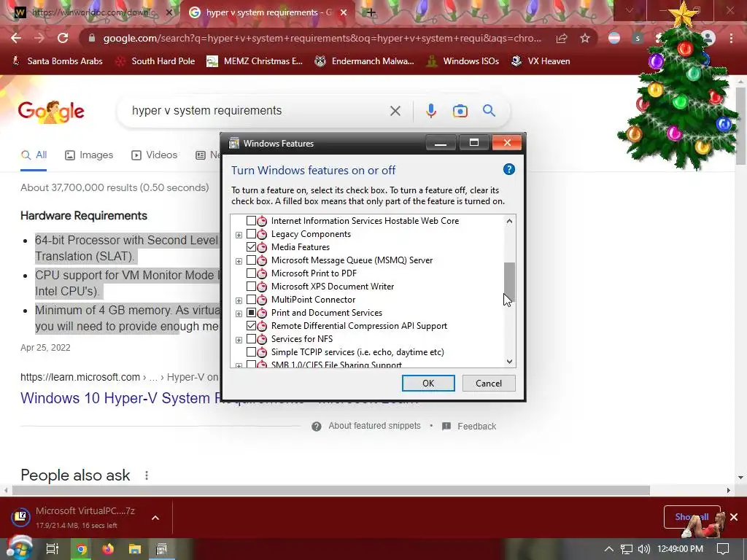747x560 pixels.
Task: Confirm Windows Features with OK
Action: coord(428,384)
